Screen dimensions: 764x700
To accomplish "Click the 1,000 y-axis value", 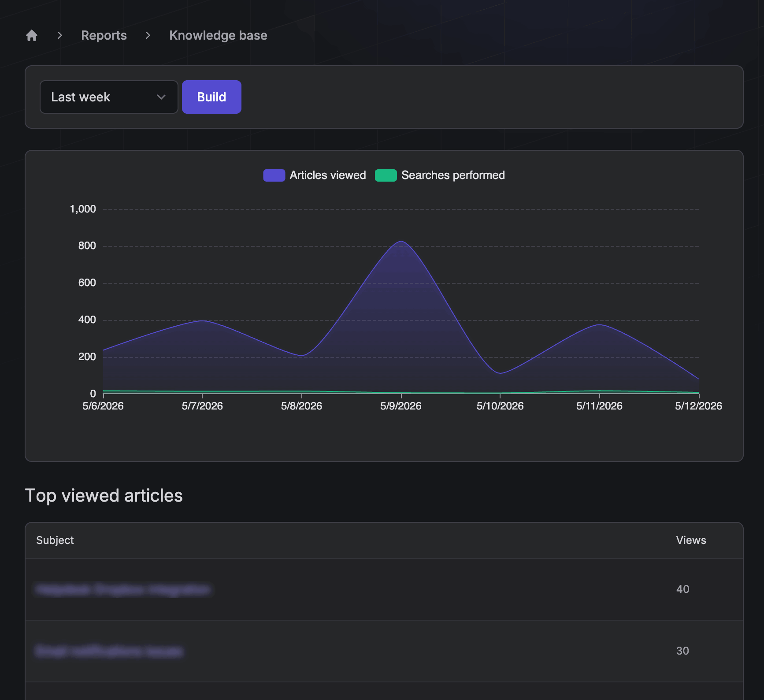I will [83, 209].
